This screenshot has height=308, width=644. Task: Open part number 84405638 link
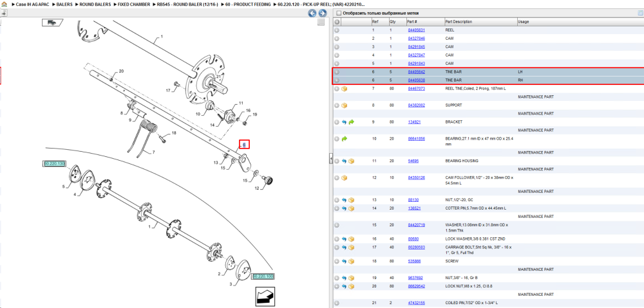tap(416, 80)
